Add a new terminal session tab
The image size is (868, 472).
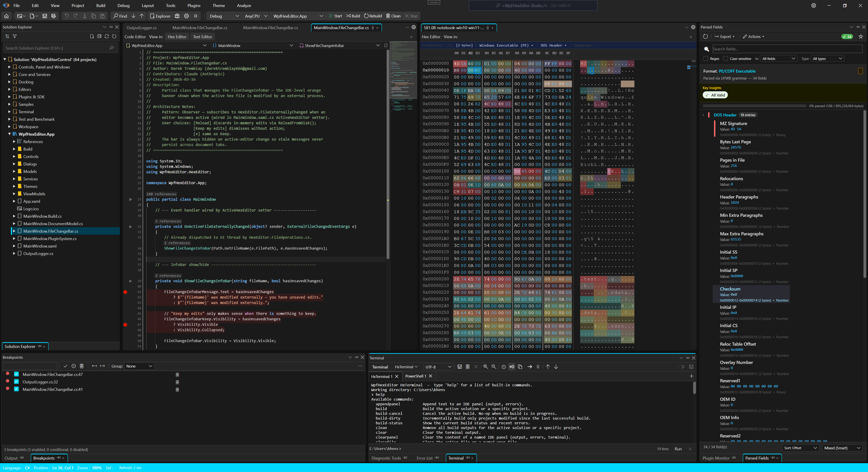(691, 376)
